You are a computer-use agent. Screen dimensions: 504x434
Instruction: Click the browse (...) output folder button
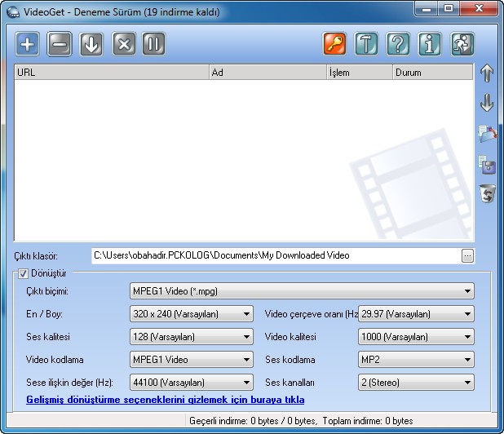point(467,256)
